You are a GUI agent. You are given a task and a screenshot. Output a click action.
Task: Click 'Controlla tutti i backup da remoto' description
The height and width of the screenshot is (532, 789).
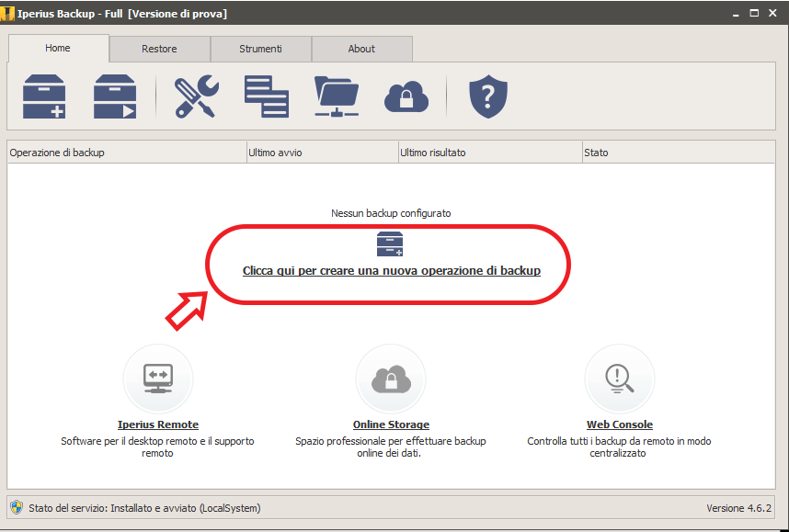(619, 447)
